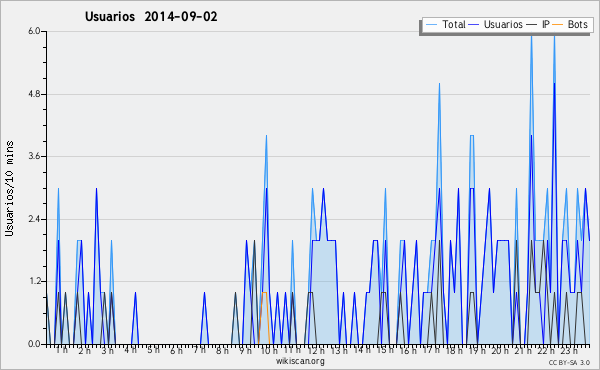
Task: Select the 'IP' legend entry
Action: pyautogui.click(x=546, y=24)
